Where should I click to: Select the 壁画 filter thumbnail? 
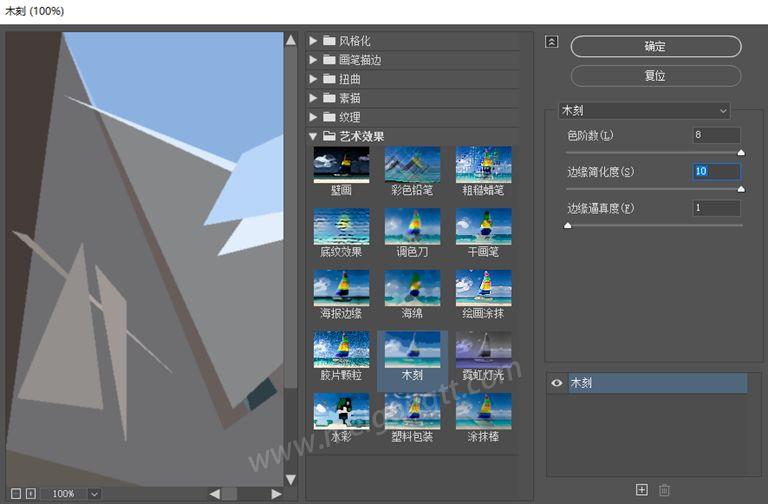click(341, 165)
